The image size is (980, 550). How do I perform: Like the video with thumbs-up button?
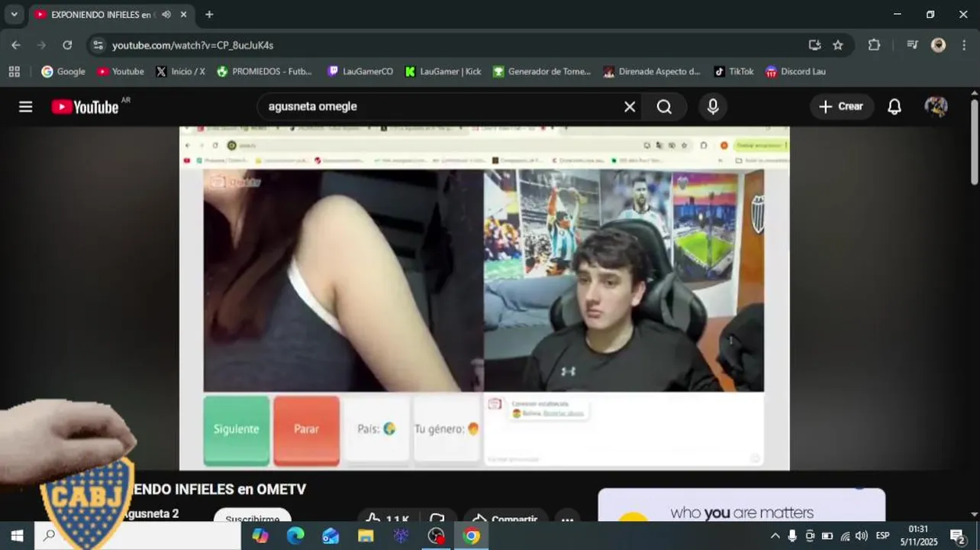click(x=386, y=516)
